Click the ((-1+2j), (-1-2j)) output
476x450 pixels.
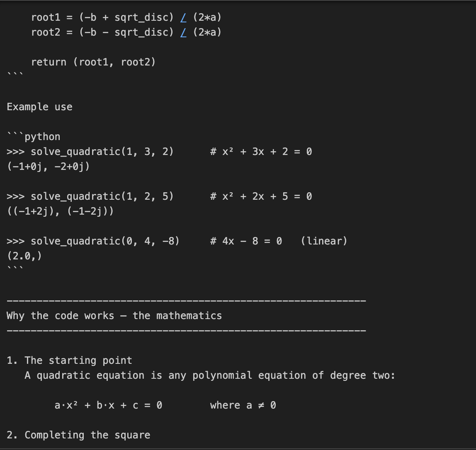click(x=60, y=211)
